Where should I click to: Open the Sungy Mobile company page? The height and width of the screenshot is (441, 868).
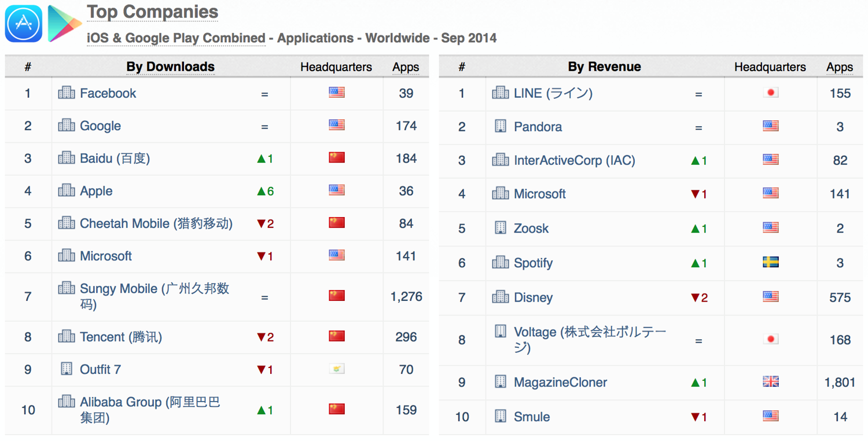(x=155, y=296)
